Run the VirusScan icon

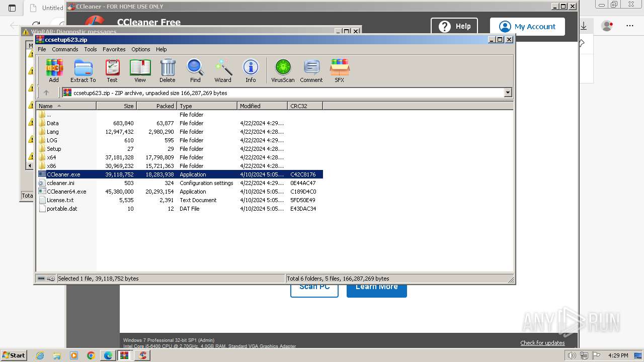click(x=283, y=71)
